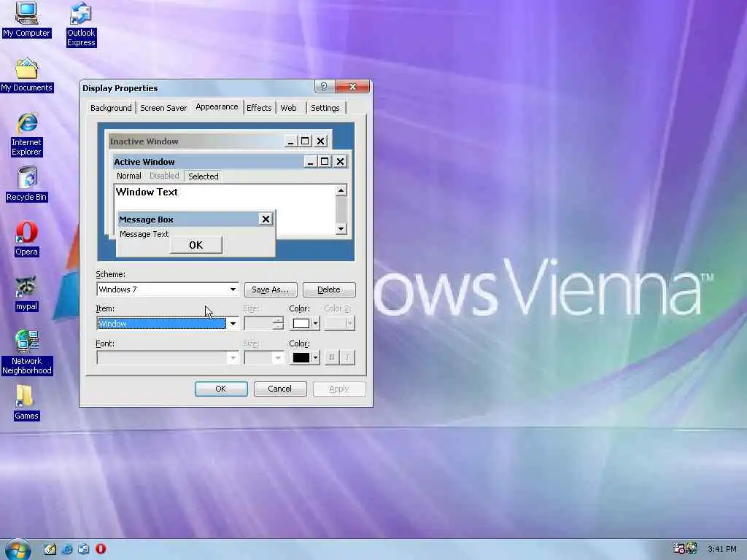Screen dimensions: 747x560
Task: Click Cancel button
Action: [280, 389]
